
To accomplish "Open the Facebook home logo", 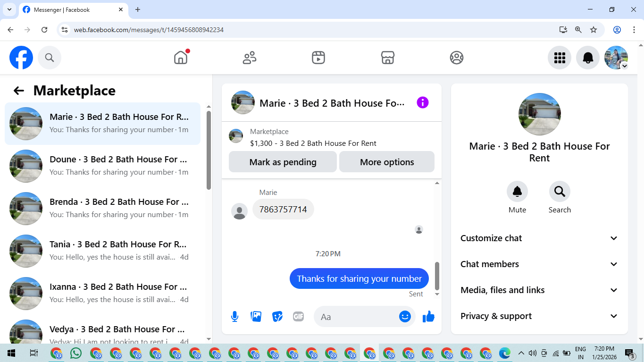I will click(x=21, y=58).
